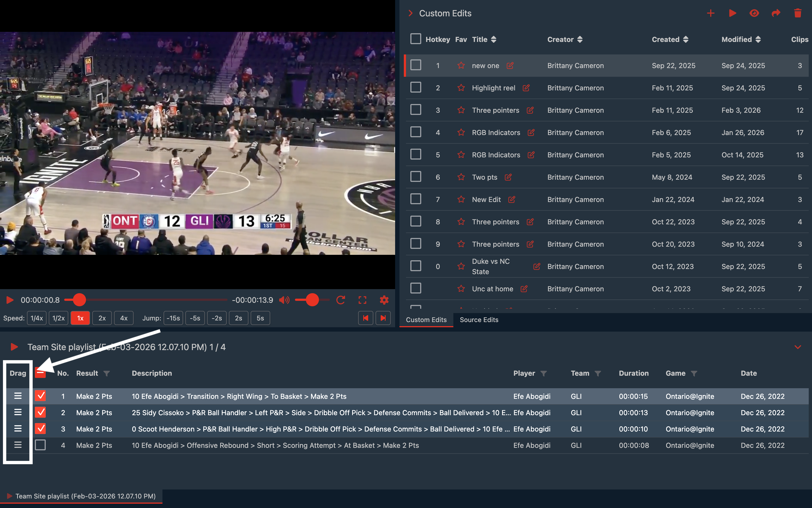Switch to the Source Edits tab

tap(479, 320)
